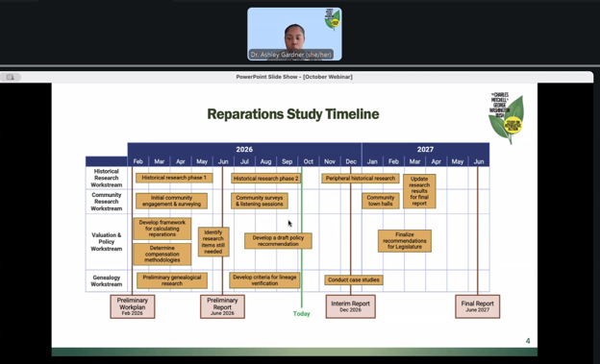Click the Historical research phase 2 bar
The height and width of the screenshot is (364, 600).
pyautogui.click(x=266, y=179)
